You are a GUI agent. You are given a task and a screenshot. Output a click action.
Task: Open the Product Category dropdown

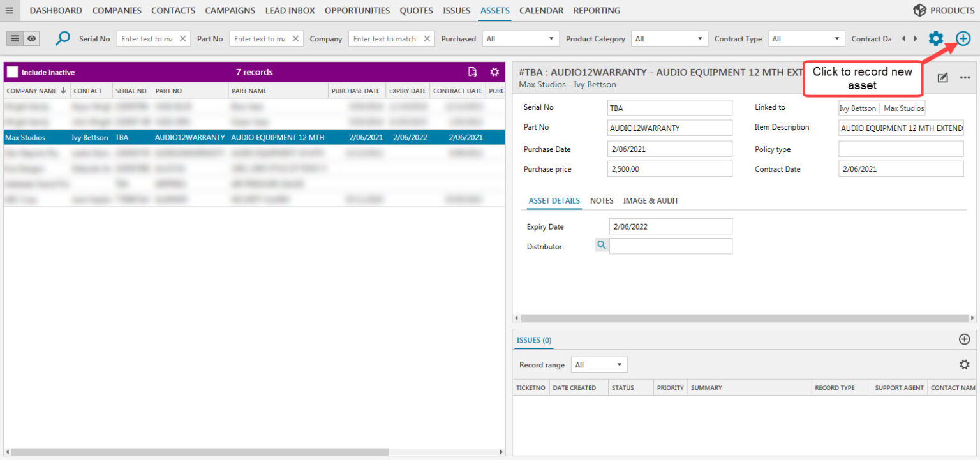(x=669, y=38)
